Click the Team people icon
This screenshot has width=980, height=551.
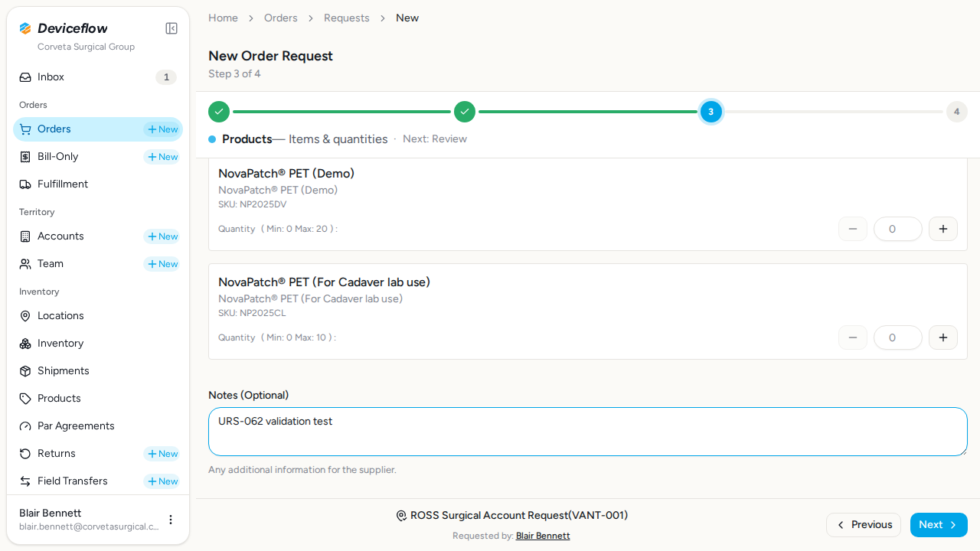(25, 264)
